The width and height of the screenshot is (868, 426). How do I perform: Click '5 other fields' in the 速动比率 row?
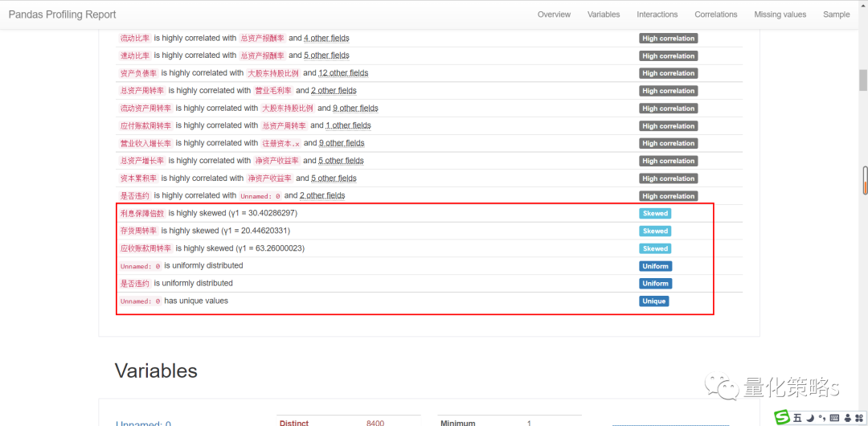point(326,55)
